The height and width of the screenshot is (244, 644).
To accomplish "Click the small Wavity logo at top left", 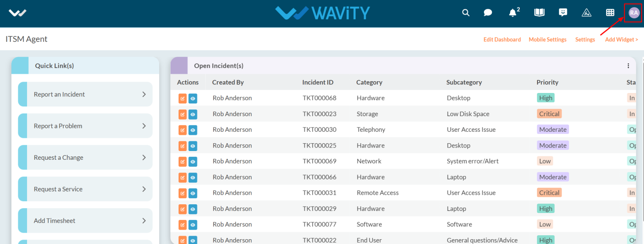I will [18, 13].
